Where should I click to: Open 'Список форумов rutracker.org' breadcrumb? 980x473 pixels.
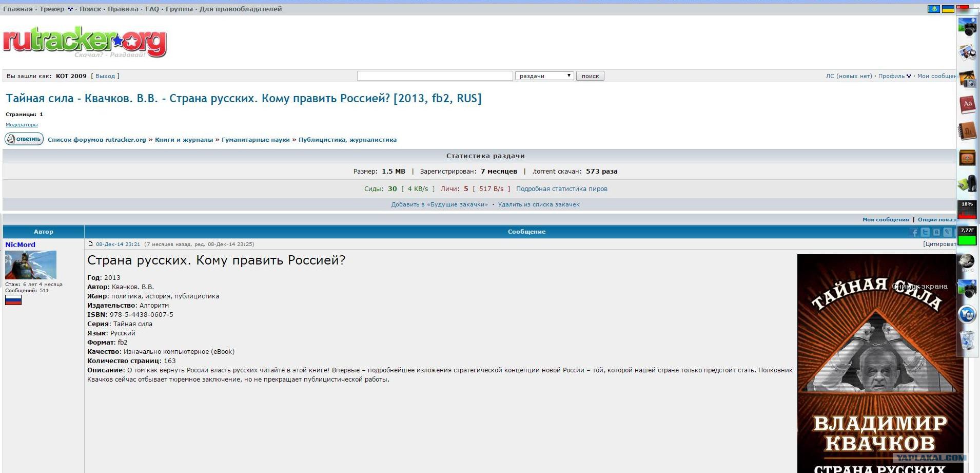(97, 140)
